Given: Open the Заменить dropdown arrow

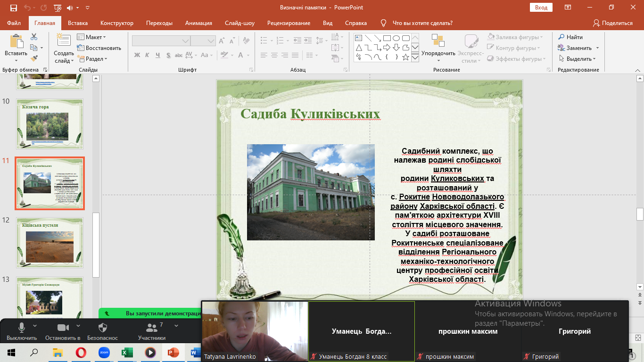Looking at the screenshot, I should [x=597, y=48].
